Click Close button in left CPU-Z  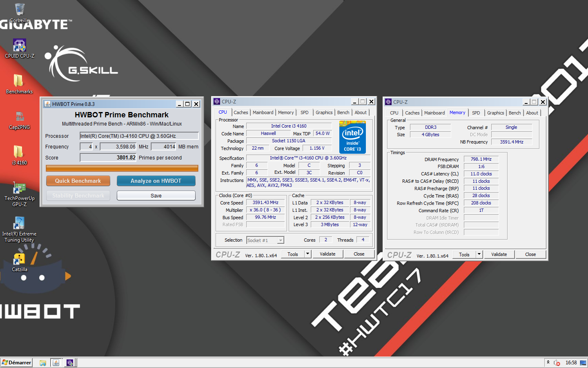tap(359, 254)
